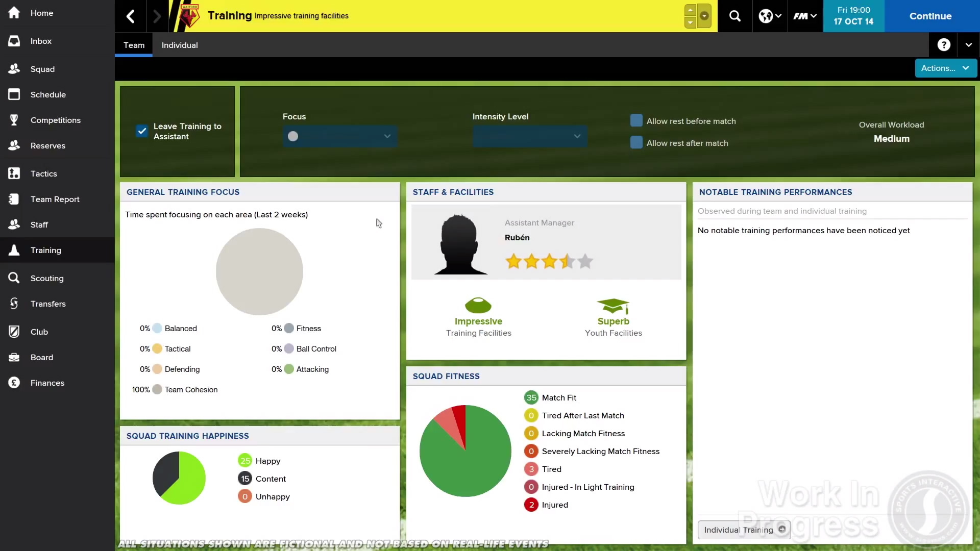Open Finances in the sidebar menu
Viewport: 980px width, 551px height.
47,383
